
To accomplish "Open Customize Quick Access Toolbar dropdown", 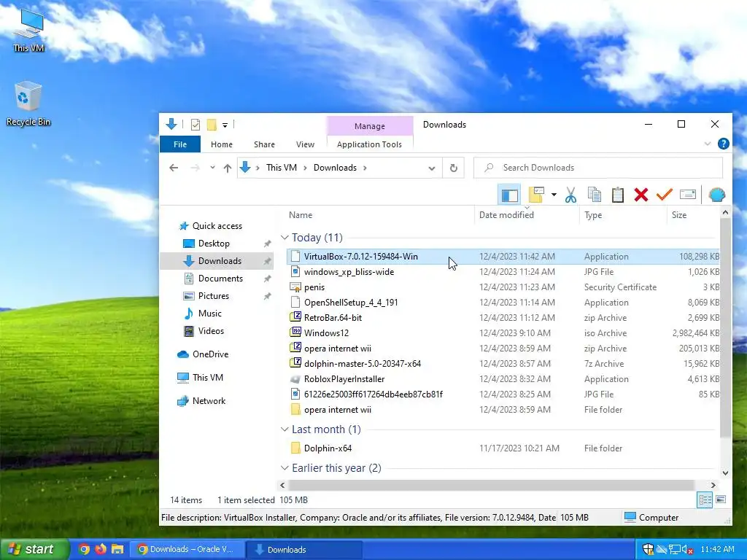I will click(225, 125).
